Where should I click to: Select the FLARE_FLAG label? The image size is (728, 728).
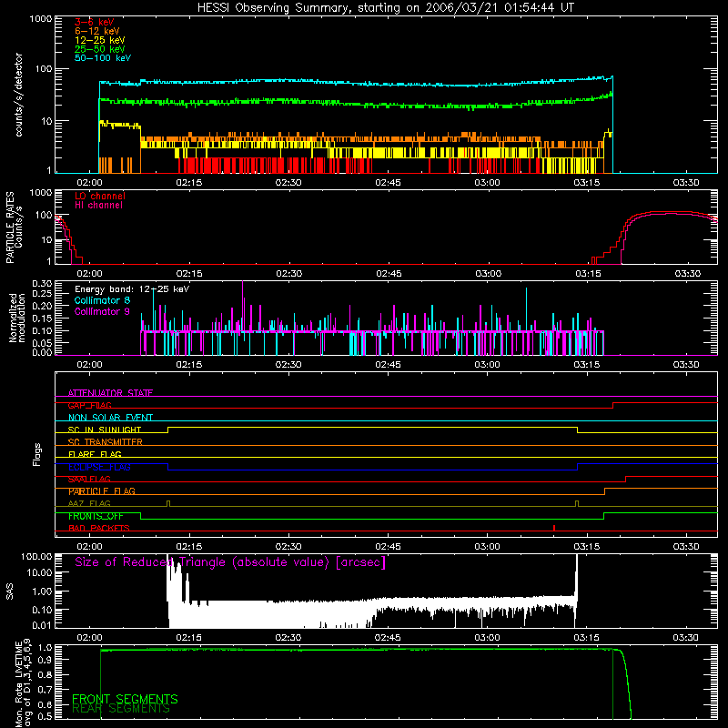pos(95,454)
